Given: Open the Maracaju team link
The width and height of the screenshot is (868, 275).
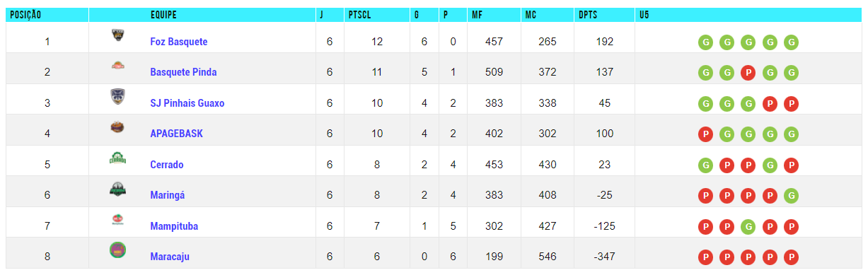Looking at the screenshot, I should [170, 257].
